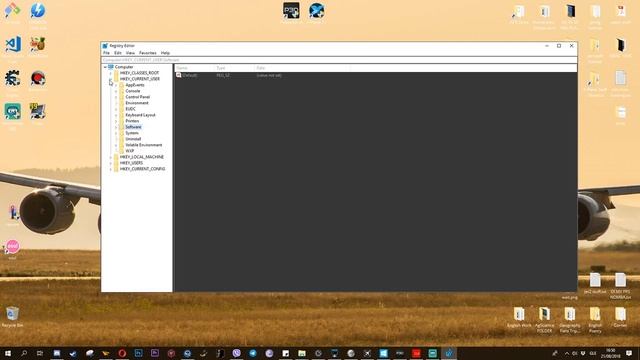Expand the HKEY_USERS hive arrow
Screen dimensions: 640x360
(x=111, y=163)
